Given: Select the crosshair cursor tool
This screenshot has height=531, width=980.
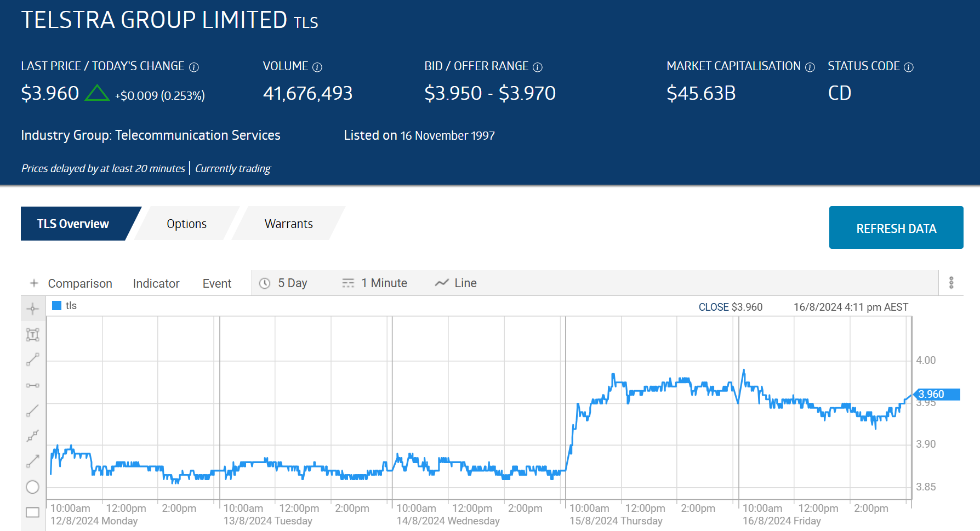Looking at the screenshot, I should (x=33, y=309).
